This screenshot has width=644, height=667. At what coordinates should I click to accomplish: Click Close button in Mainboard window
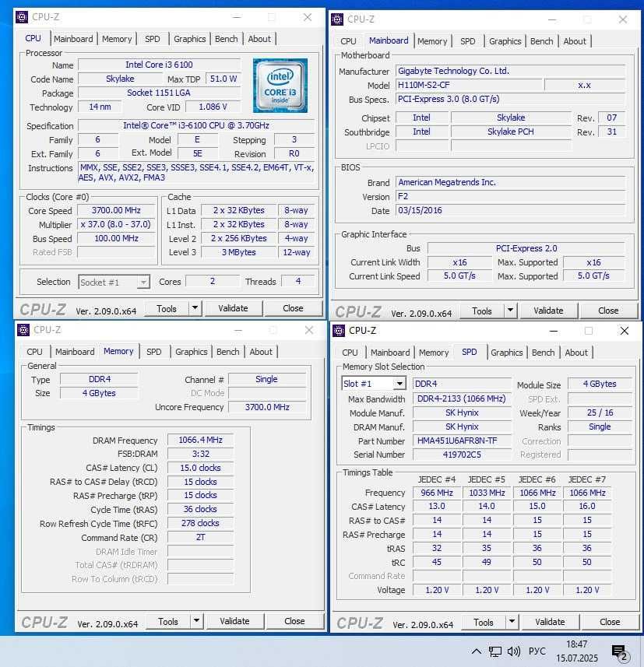coord(608,311)
